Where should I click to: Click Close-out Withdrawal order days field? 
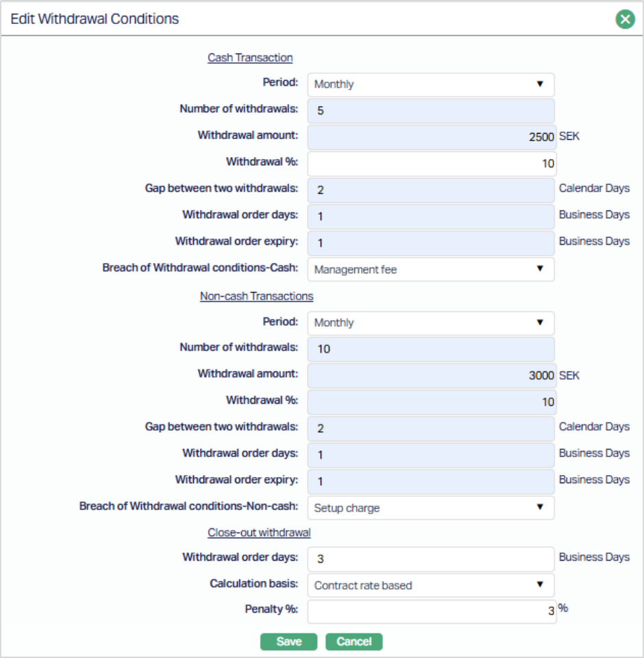[x=430, y=559]
